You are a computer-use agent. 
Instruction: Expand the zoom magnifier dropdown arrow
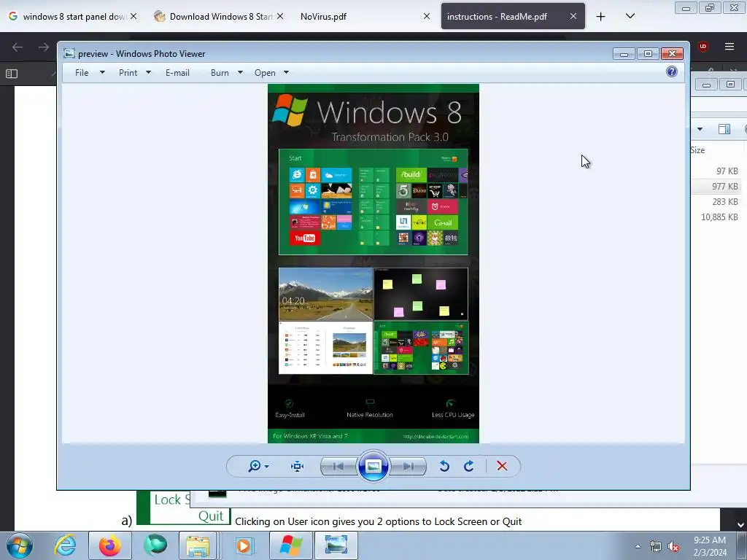click(267, 467)
